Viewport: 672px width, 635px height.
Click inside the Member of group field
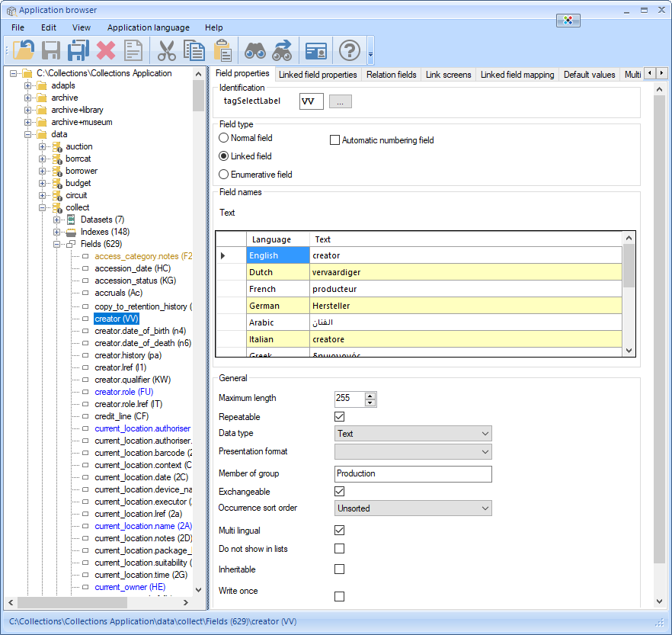(x=412, y=473)
